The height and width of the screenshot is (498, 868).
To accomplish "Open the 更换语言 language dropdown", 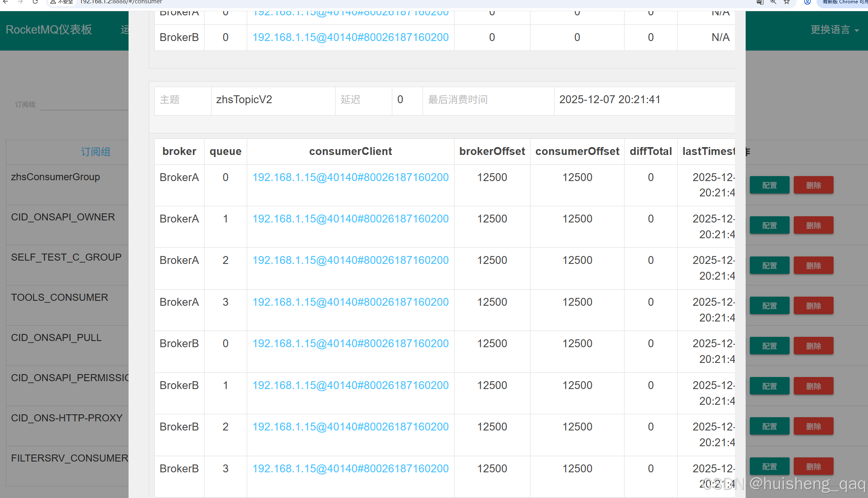I will tap(834, 30).
